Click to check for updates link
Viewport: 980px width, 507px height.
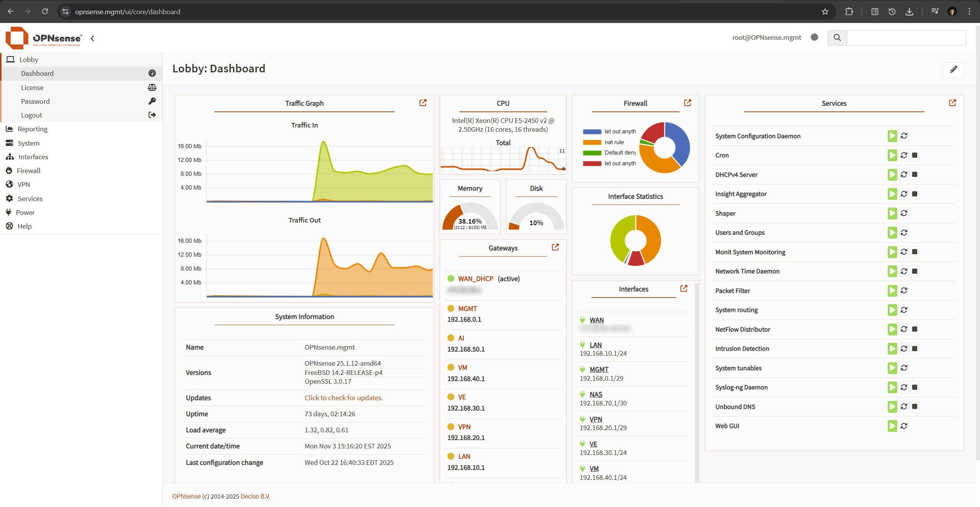point(343,397)
